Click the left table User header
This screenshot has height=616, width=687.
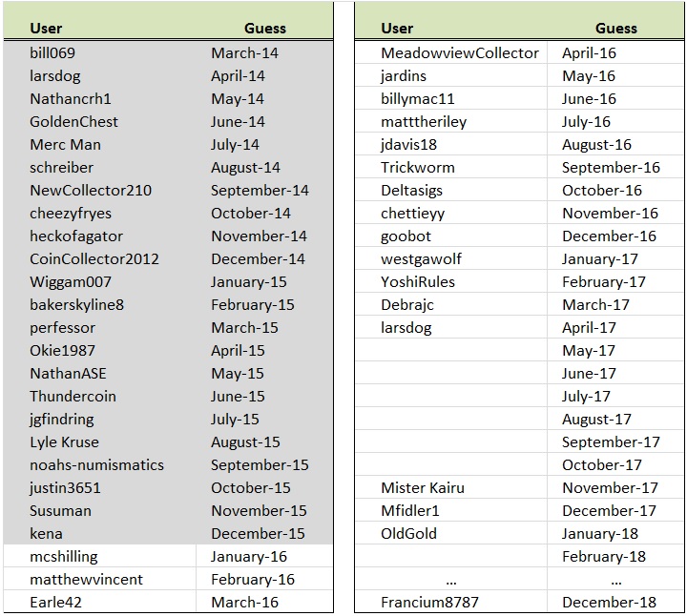point(46,28)
